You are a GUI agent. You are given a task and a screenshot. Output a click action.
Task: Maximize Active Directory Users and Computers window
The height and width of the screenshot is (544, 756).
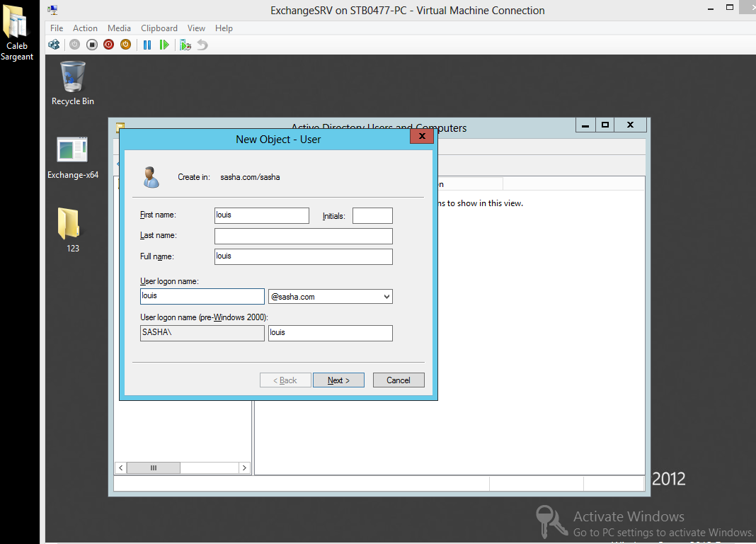(605, 125)
